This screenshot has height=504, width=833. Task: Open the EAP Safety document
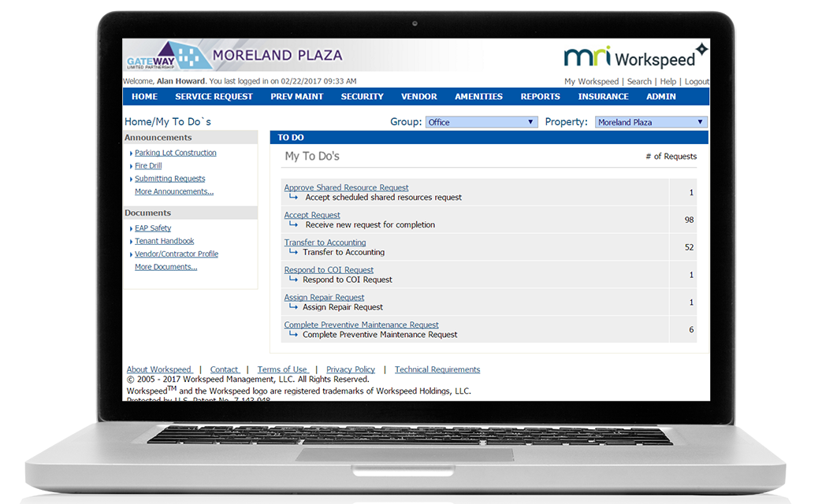(x=153, y=228)
